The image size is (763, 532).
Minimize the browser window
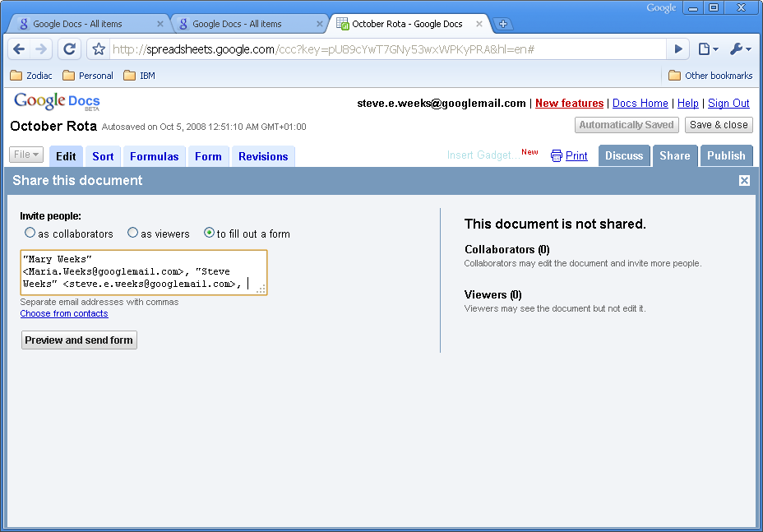point(693,7)
